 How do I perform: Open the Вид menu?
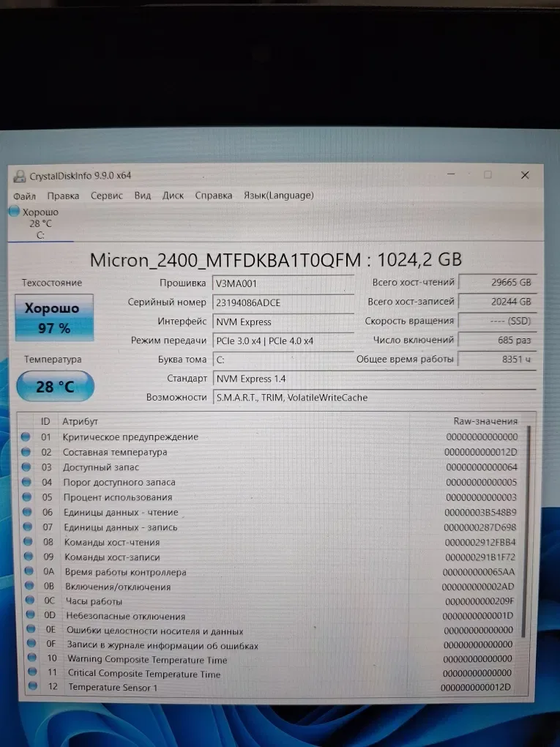coord(143,196)
